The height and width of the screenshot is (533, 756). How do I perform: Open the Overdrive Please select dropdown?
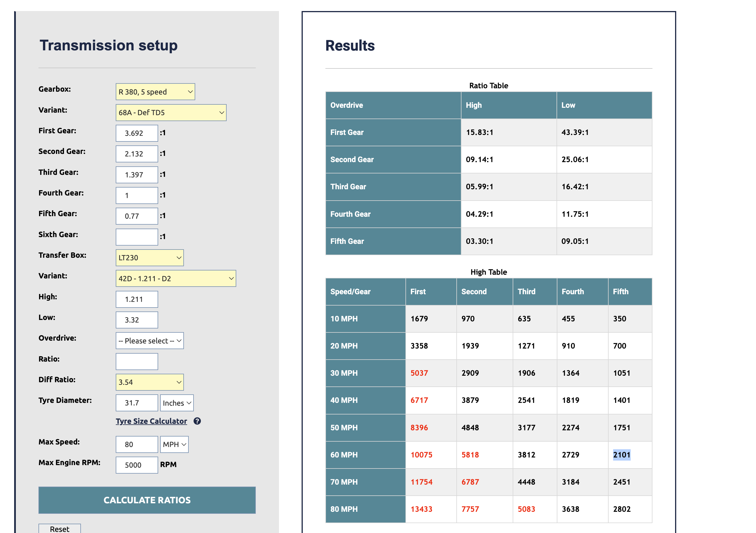tap(149, 341)
